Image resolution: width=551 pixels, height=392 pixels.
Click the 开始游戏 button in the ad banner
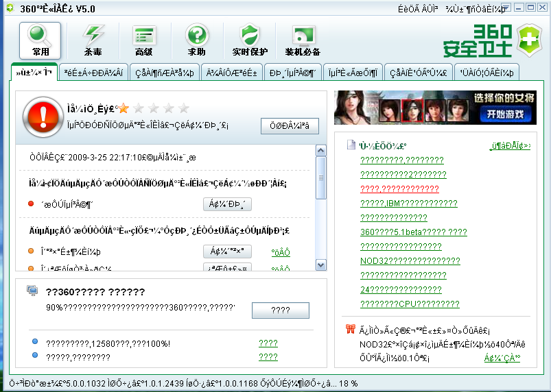[505, 114]
